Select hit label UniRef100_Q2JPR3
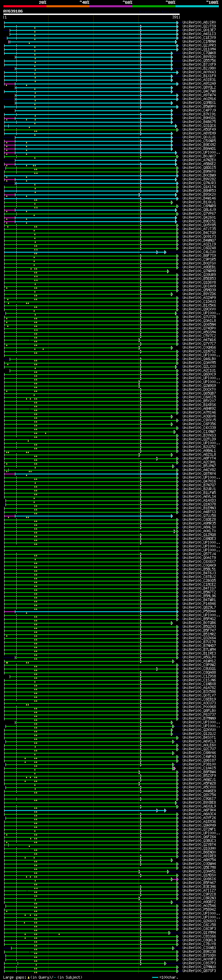 199,45
